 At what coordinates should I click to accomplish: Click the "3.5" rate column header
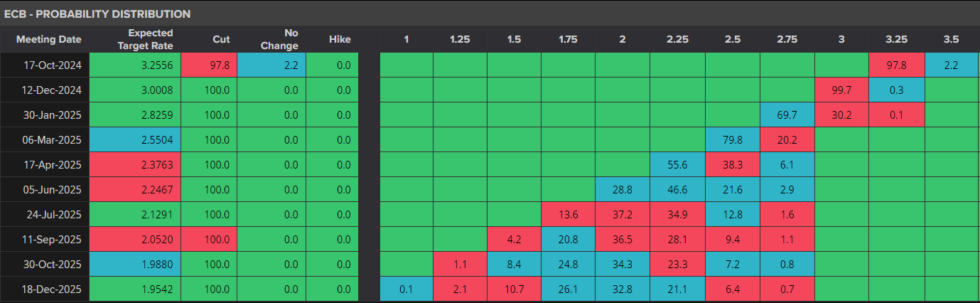click(x=952, y=39)
